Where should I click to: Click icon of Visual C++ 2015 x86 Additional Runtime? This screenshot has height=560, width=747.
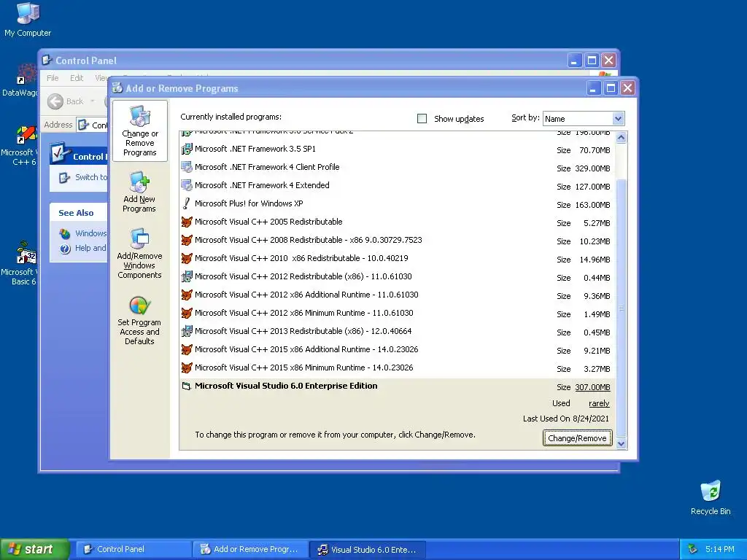(x=187, y=349)
